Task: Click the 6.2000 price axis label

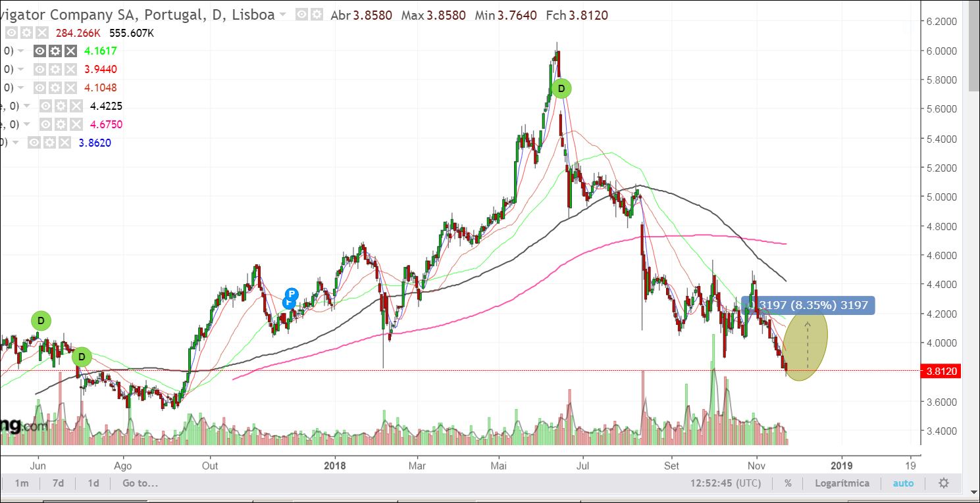Action: (941, 22)
